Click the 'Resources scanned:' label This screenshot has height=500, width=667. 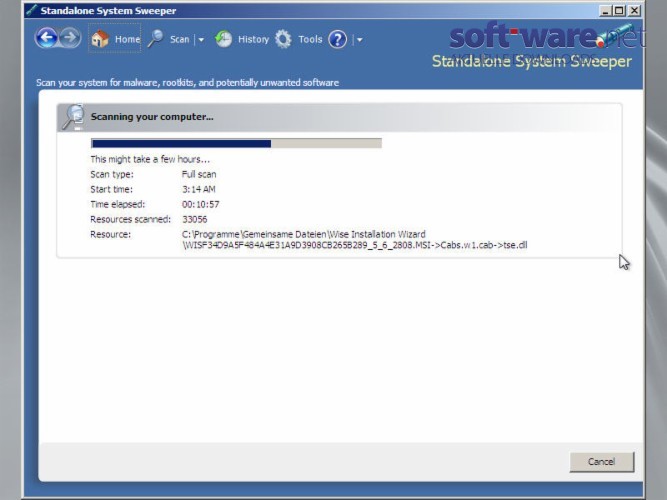click(x=130, y=219)
